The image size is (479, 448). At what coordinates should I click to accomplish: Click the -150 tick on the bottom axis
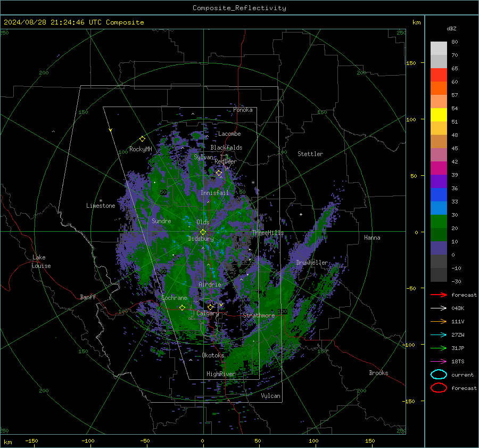tap(31, 441)
